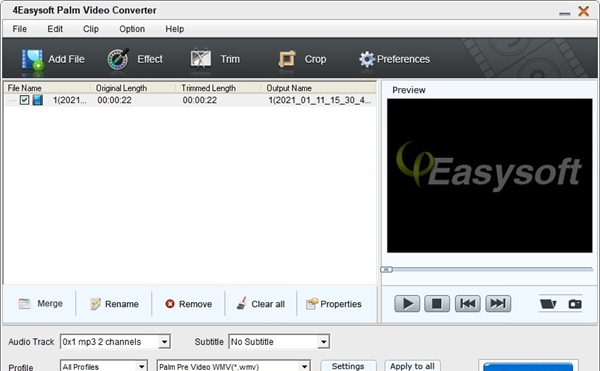
Task: Open the Clip menu
Action: pyautogui.click(x=91, y=29)
